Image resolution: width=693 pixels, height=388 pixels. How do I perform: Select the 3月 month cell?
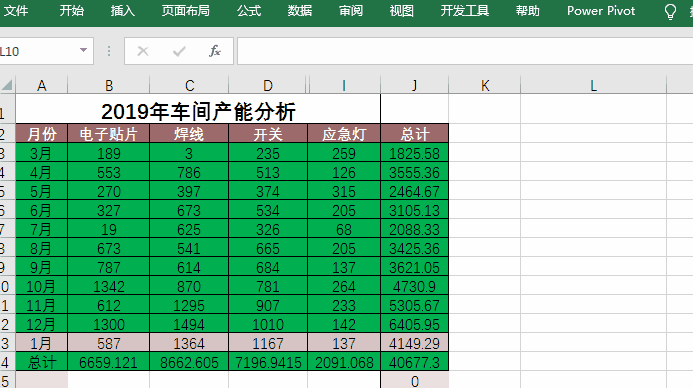(x=42, y=153)
